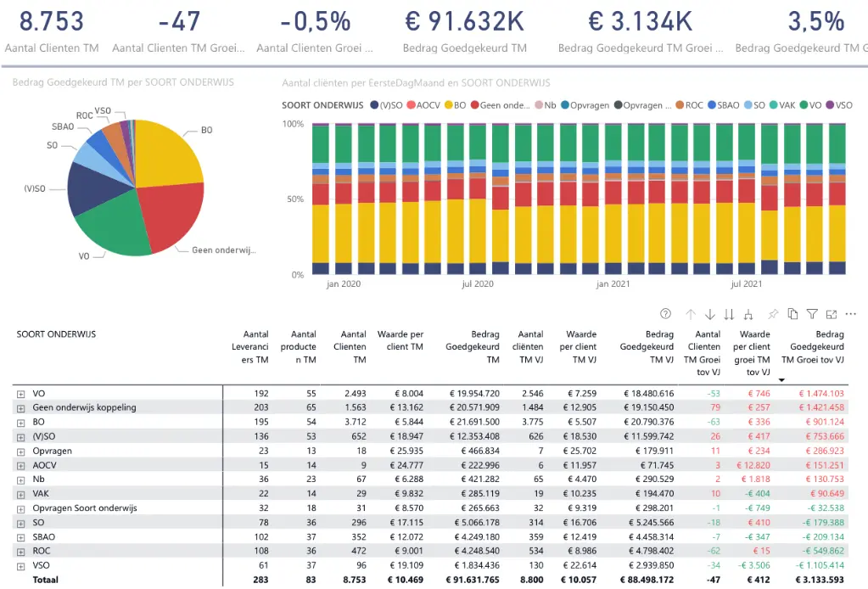Expand the BO row in table

click(x=21, y=423)
